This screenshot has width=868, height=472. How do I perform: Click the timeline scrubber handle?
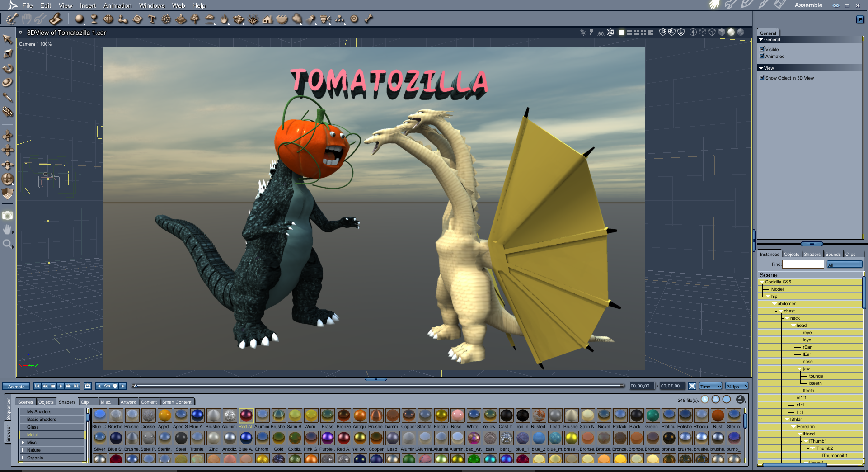[x=135, y=386]
